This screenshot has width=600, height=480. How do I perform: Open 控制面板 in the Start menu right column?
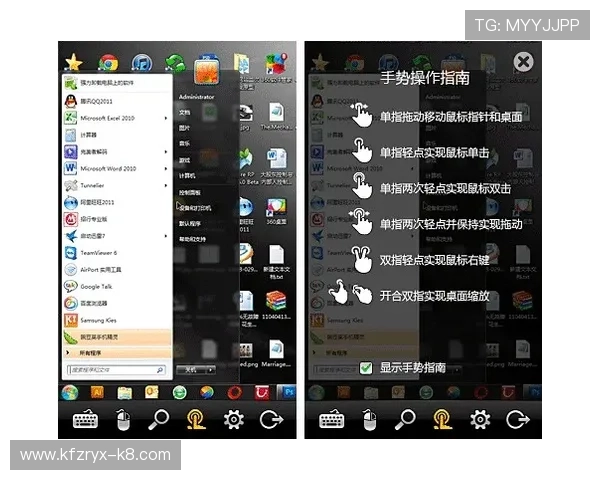pyautogui.click(x=190, y=191)
